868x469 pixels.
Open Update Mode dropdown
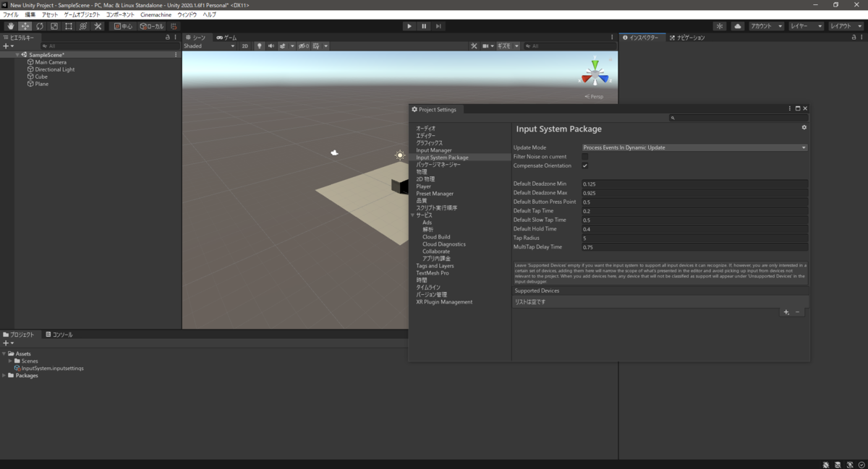694,147
